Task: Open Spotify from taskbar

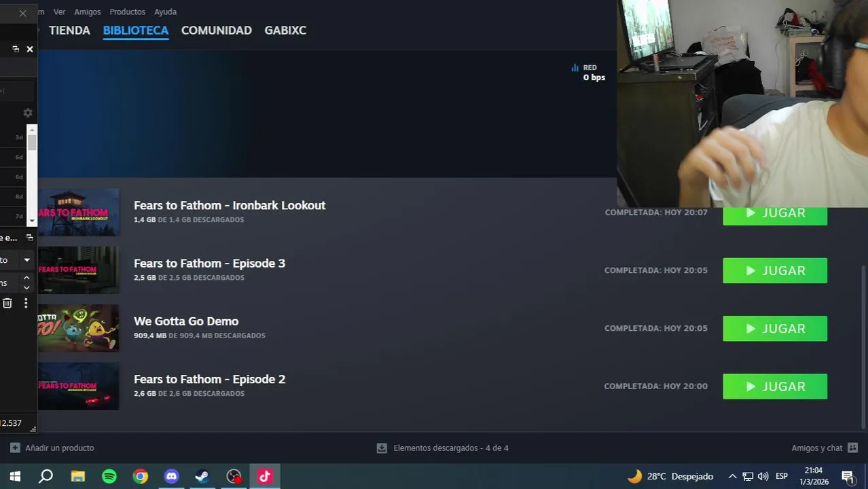Action: [109, 476]
